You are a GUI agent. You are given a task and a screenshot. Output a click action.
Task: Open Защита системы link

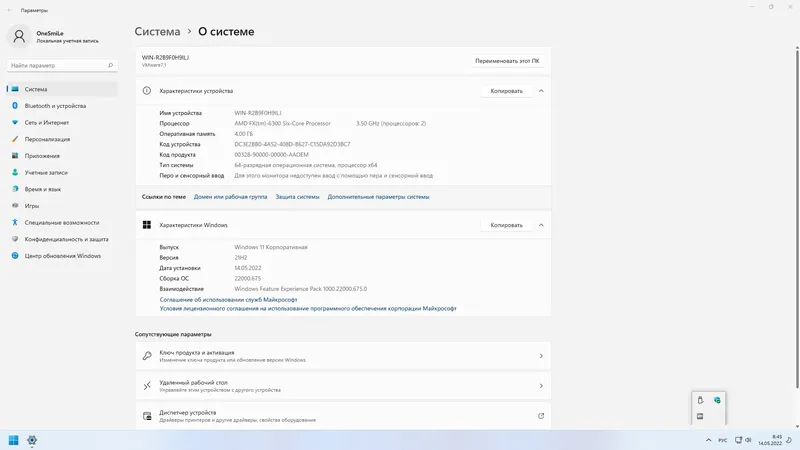(x=297, y=196)
